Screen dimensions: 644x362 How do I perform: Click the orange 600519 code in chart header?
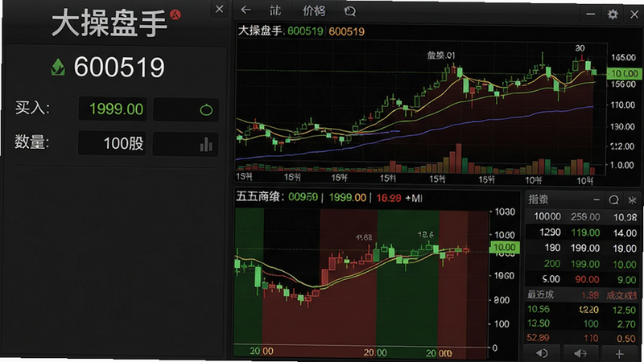tap(347, 31)
